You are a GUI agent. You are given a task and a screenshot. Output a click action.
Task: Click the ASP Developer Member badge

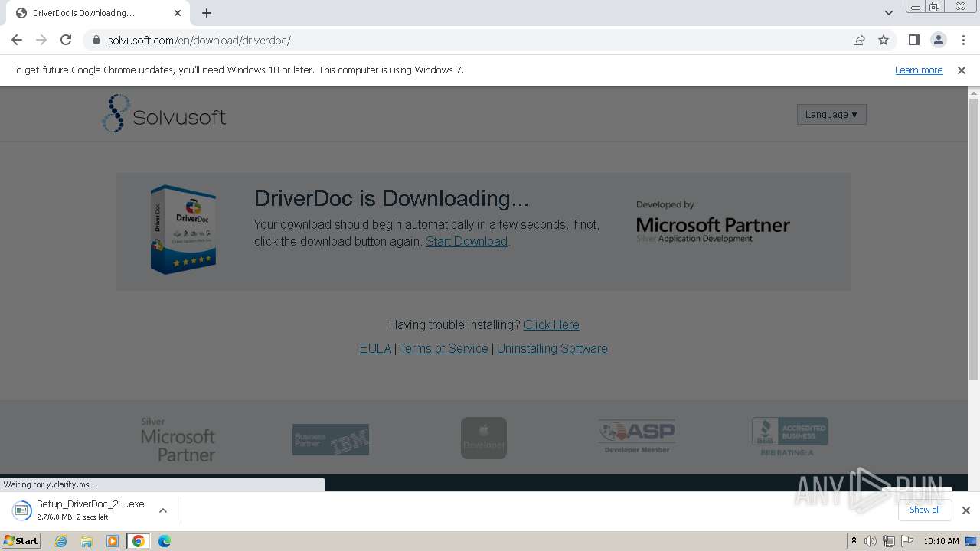tap(637, 436)
